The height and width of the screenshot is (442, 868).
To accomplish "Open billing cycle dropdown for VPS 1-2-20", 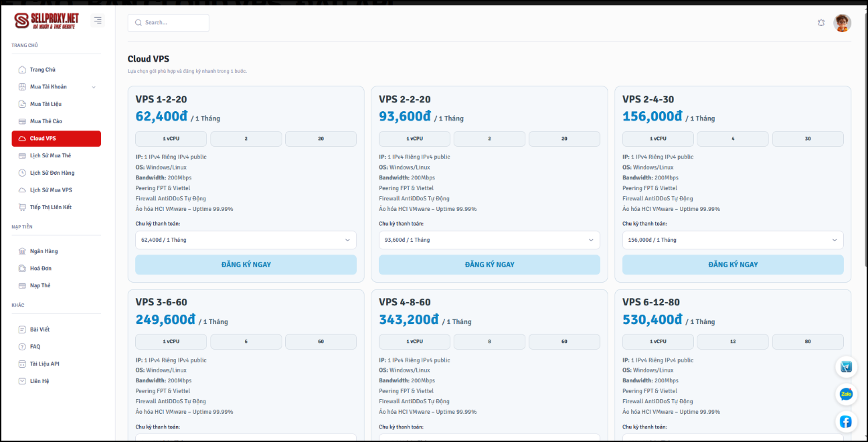I will pos(246,240).
